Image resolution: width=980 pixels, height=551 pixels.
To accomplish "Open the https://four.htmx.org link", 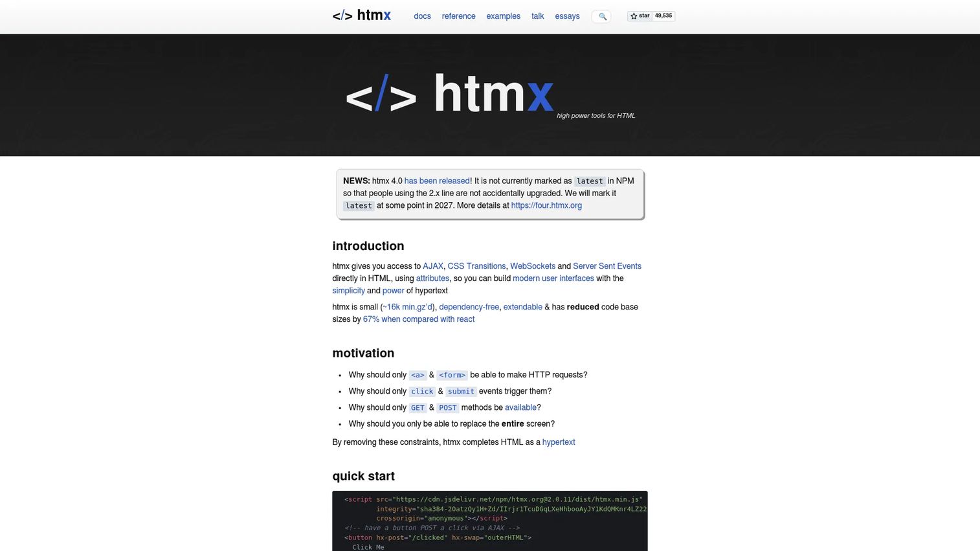I will (546, 205).
